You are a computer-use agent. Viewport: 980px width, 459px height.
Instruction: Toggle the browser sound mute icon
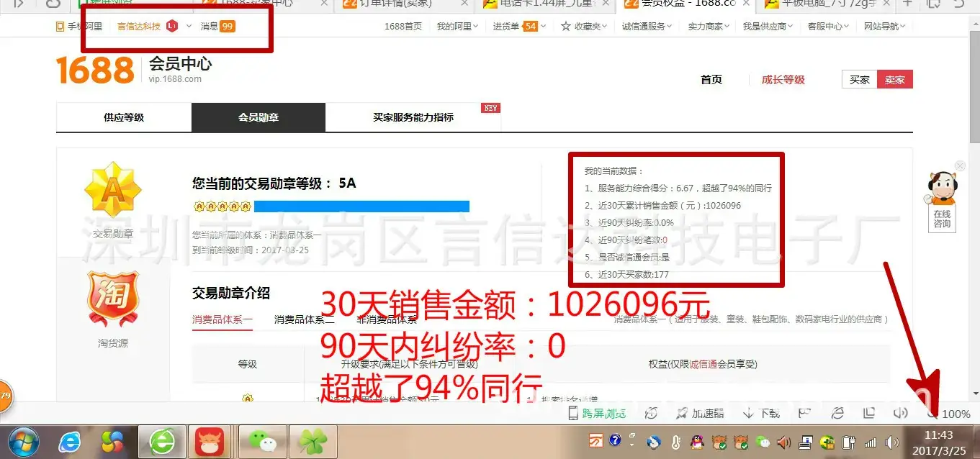[900, 413]
